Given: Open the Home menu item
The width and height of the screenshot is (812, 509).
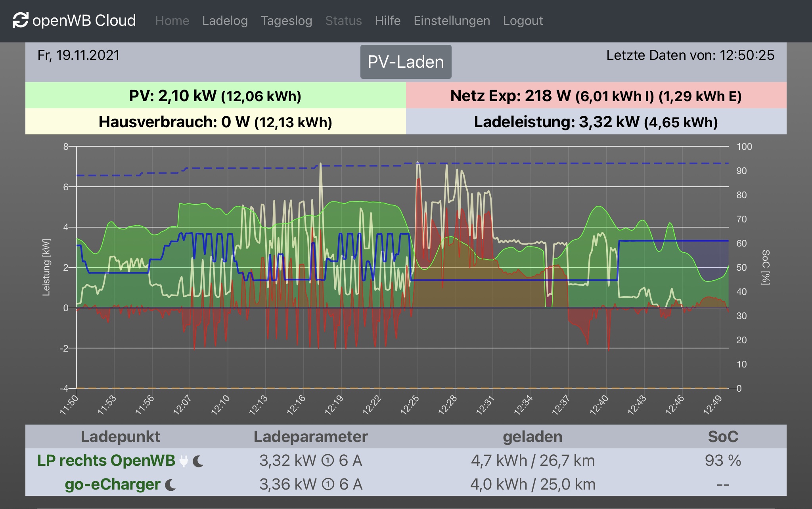Looking at the screenshot, I should click(172, 21).
